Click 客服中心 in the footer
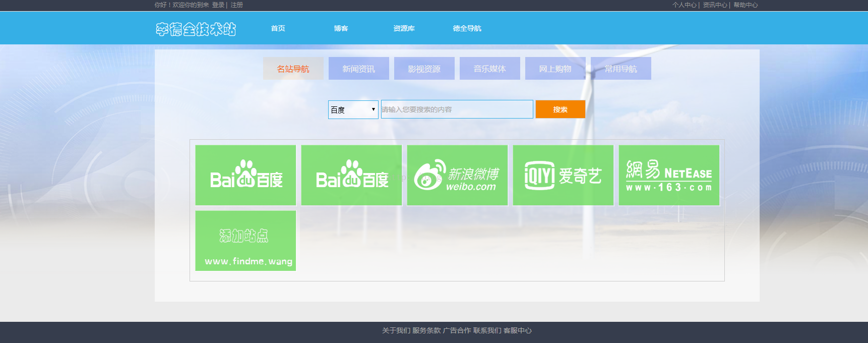The image size is (868, 343). 518,331
